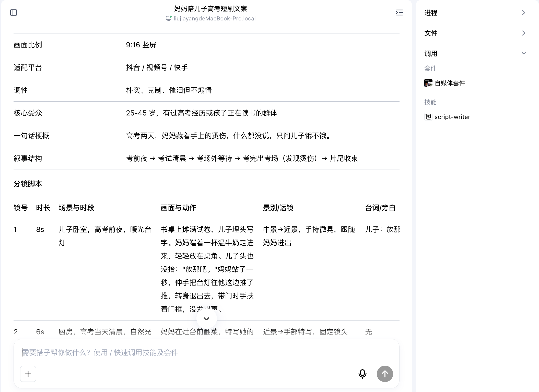Click the 画面与动作 column header
This screenshot has height=392, width=539.
pyautogui.click(x=179, y=208)
